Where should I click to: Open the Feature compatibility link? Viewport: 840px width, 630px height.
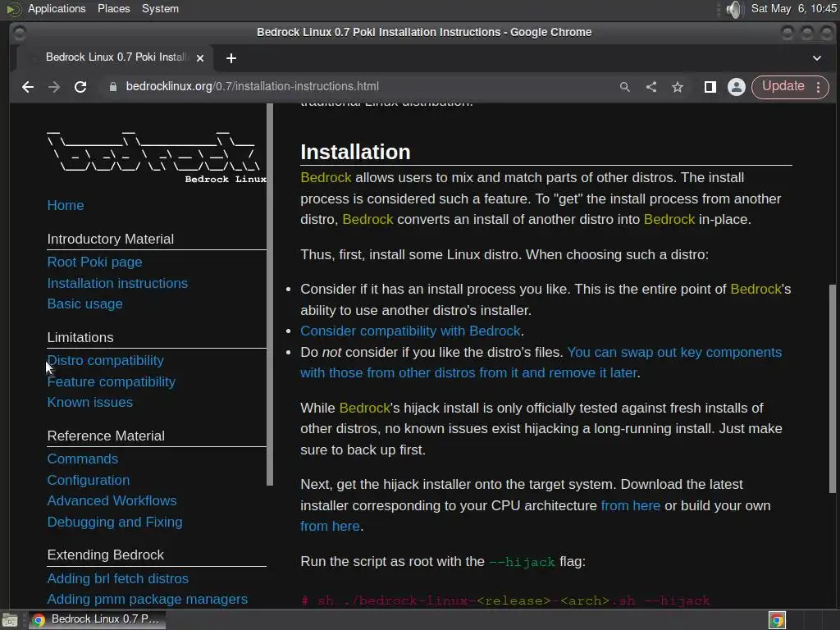111,381
